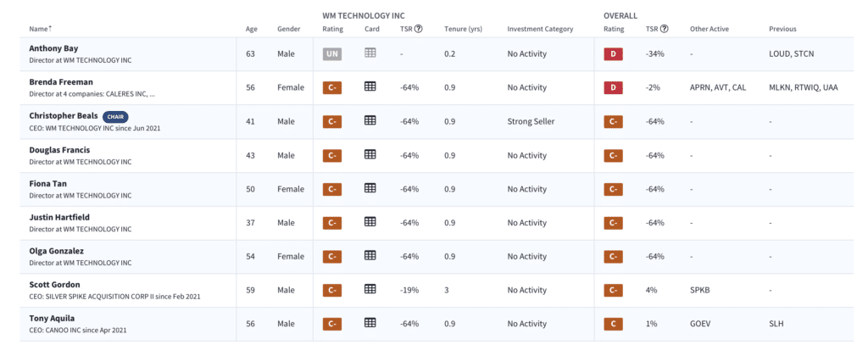
Task: Click Overall TSR help question icon
Action: pyautogui.click(x=664, y=29)
